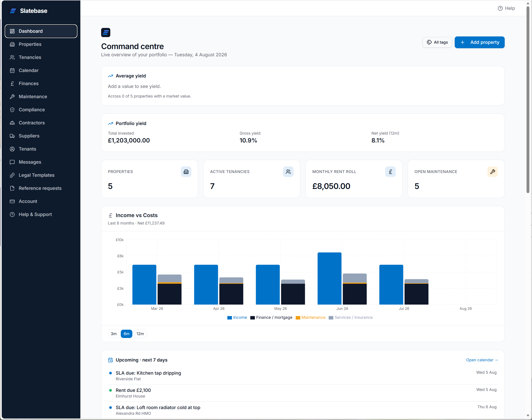Click the Slatebase logo icon in sidebar
The width and height of the screenshot is (532, 420).
pyautogui.click(x=13, y=11)
